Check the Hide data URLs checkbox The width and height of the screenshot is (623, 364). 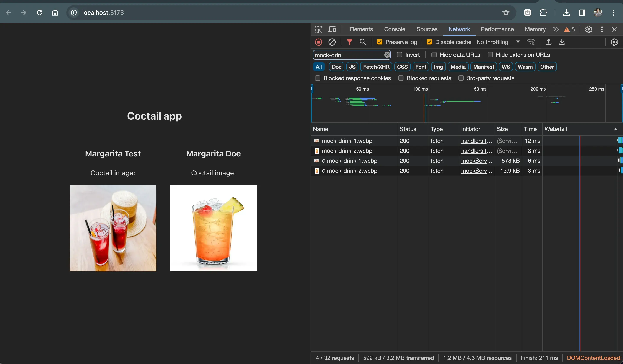(434, 55)
